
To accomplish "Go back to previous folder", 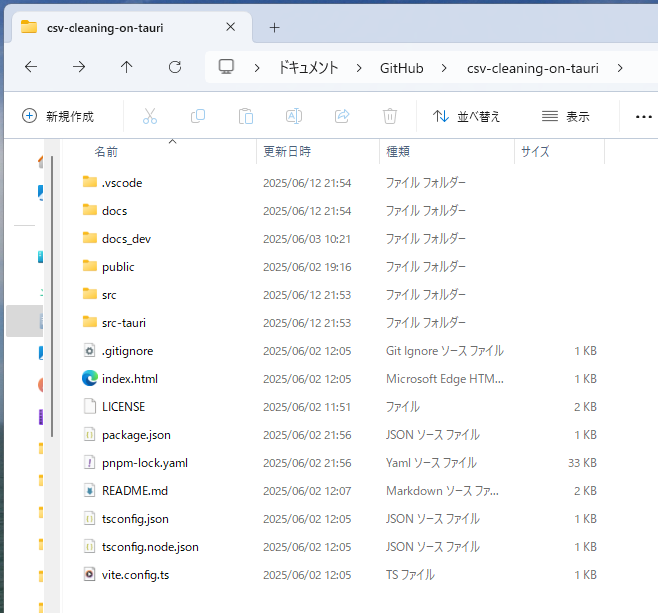I will click(x=31, y=67).
